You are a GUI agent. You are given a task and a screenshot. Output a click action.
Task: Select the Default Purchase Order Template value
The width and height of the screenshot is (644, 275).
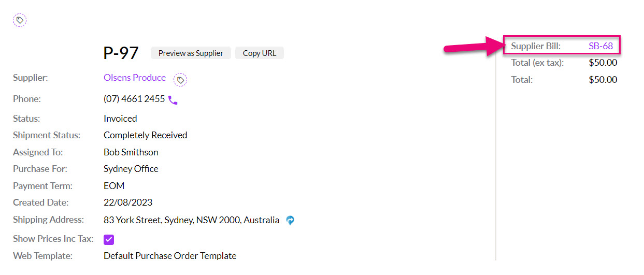pos(170,256)
